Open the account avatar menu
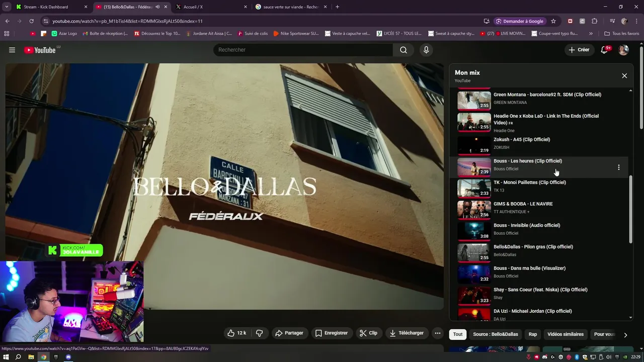Image resolution: width=644 pixels, height=362 pixels. [623, 50]
